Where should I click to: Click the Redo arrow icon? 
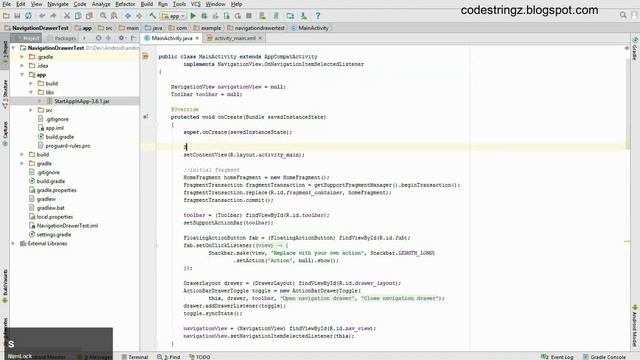[x=53, y=16]
